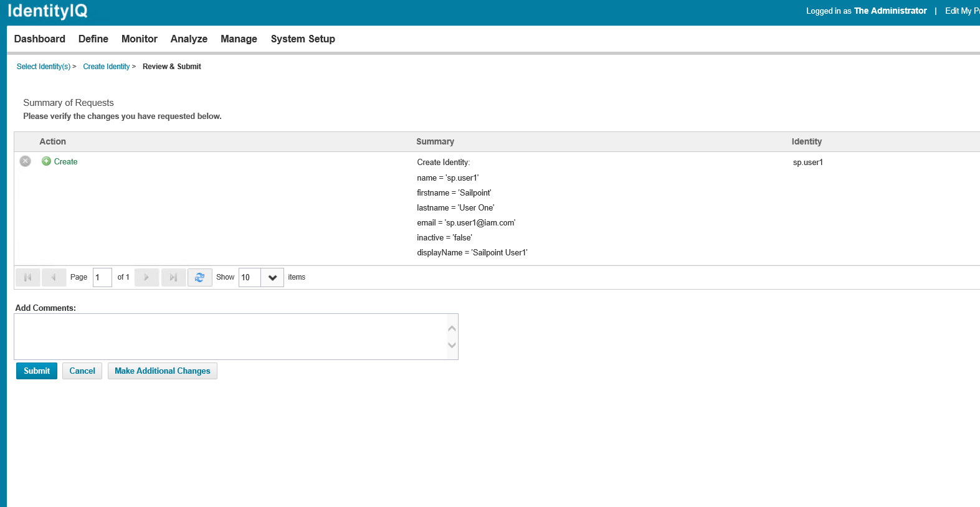
Task: Click the Summary column header
Action: (x=435, y=141)
